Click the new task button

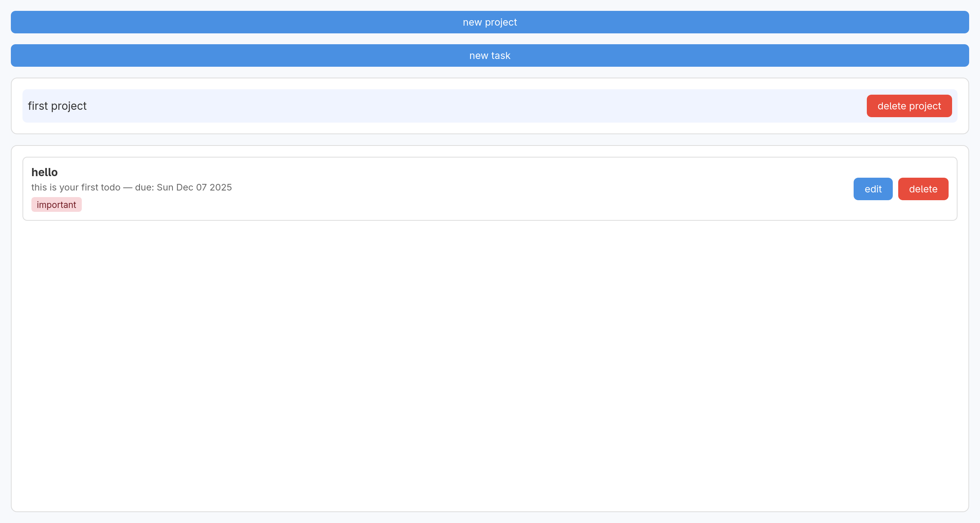coord(490,55)
